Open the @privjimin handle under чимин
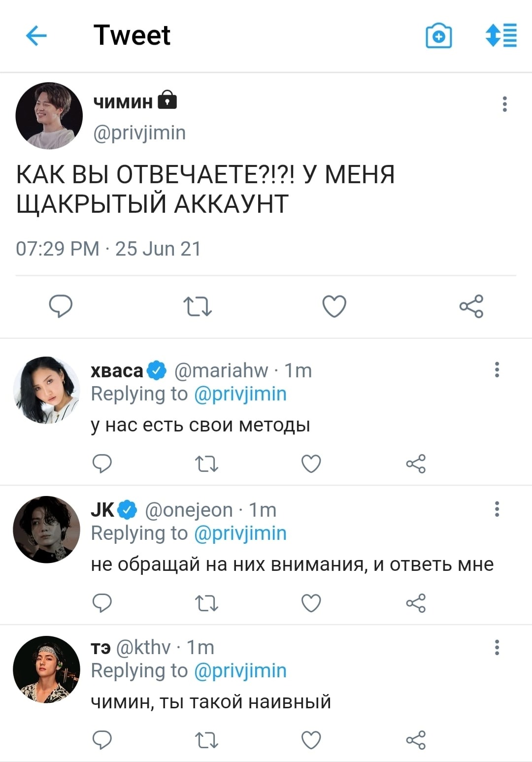The image size is (532, 762). click(139, 133)
